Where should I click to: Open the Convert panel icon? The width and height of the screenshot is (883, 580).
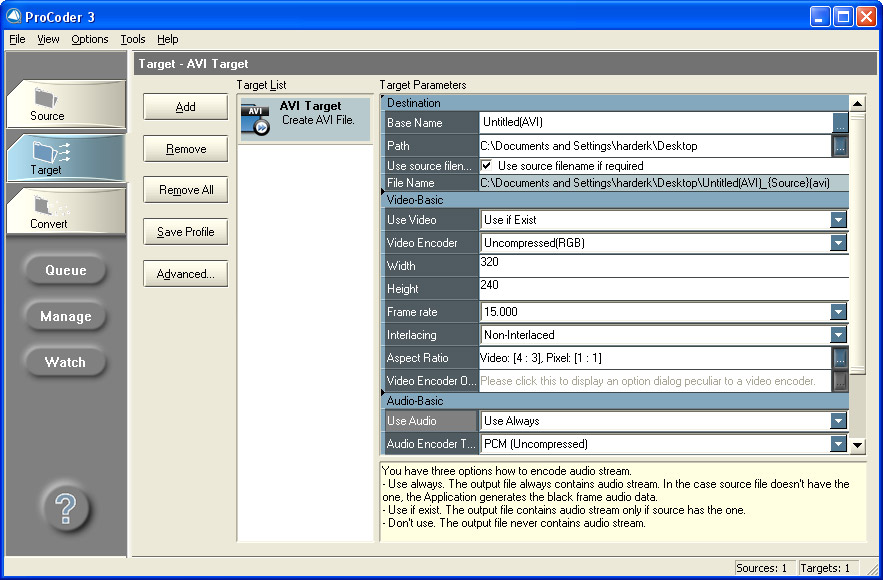(x=47, y=206)
